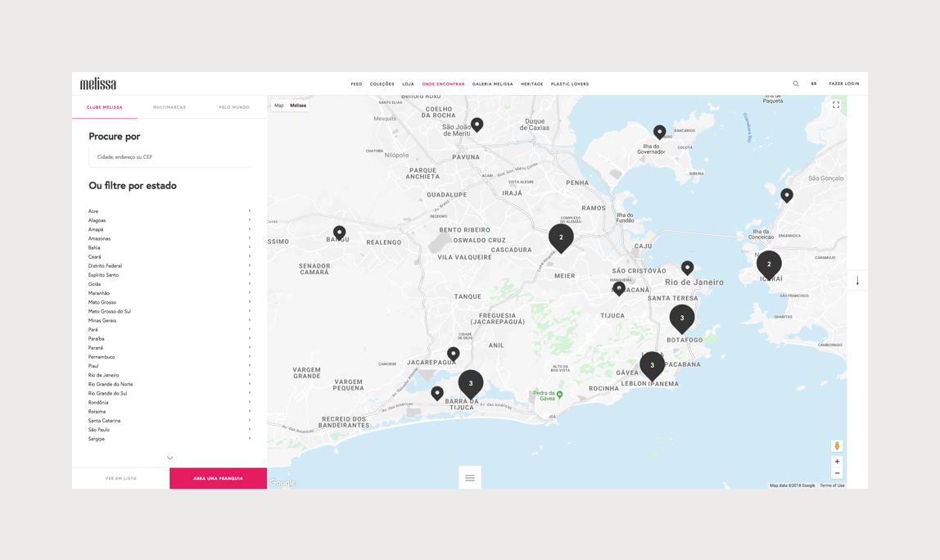Screen dimensions: 940x560
Task: Select the store pin at Ilha do Governador
Action: click(659, 132)
